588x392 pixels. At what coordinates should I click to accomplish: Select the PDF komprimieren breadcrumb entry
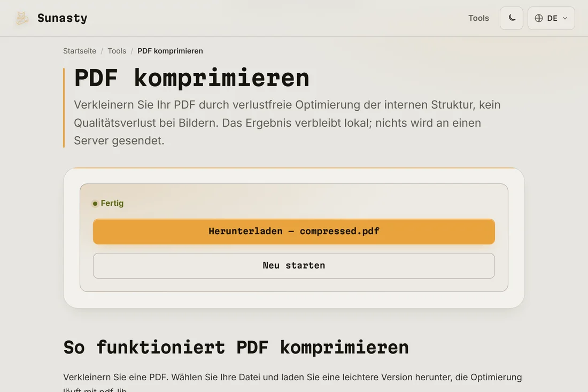pos(170,51)
